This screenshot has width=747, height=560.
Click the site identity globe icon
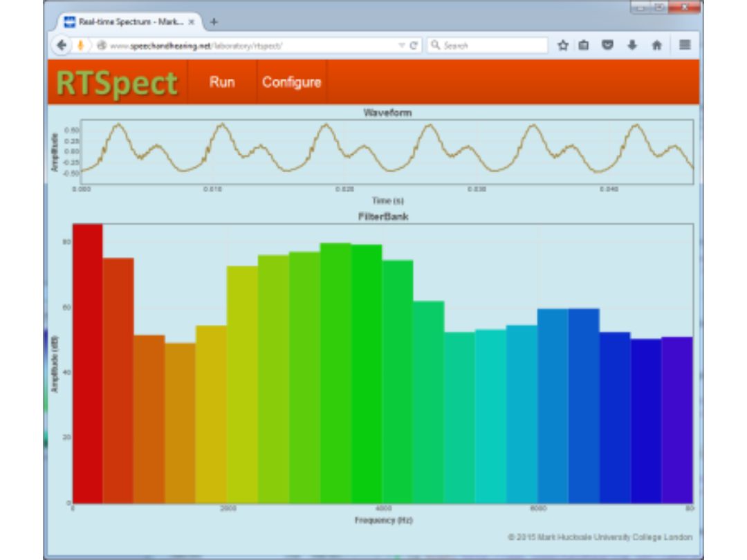[x=102, y=45]
